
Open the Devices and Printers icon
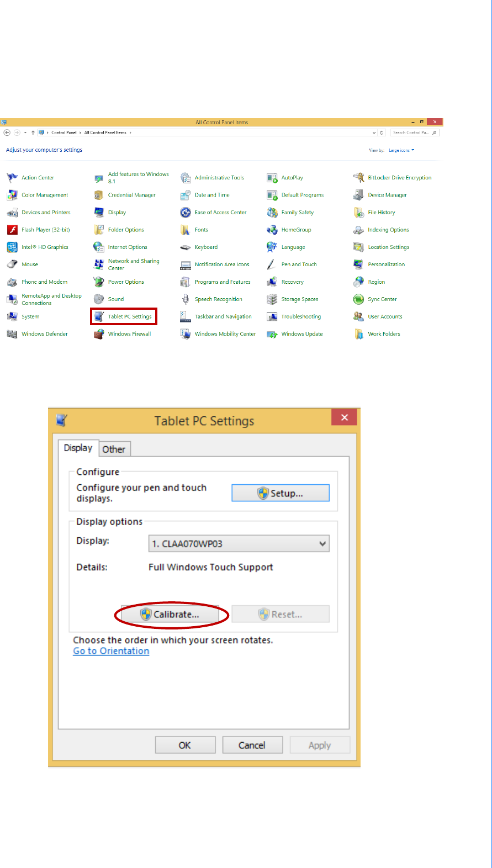12,213
